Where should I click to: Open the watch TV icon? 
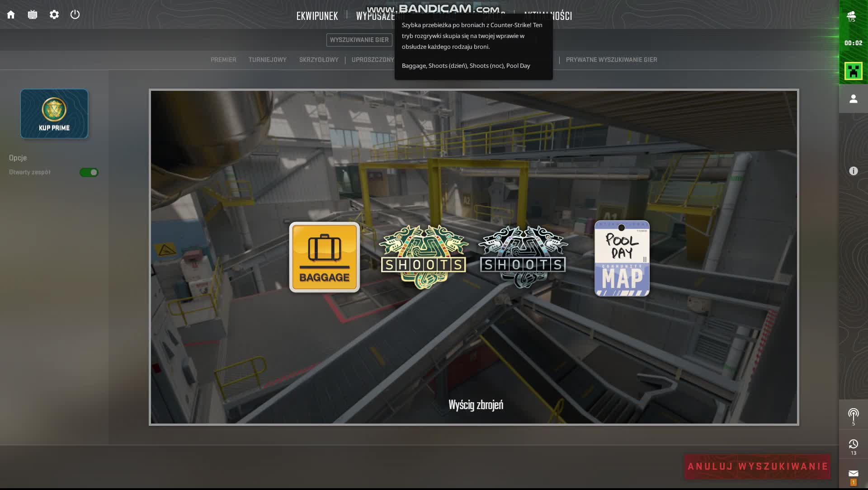point(33,14)
